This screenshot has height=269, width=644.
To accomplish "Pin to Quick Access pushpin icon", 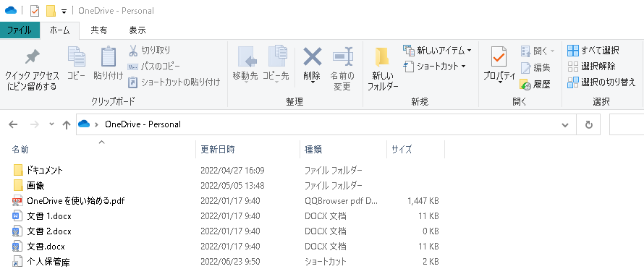I will (x=32, y=57).
